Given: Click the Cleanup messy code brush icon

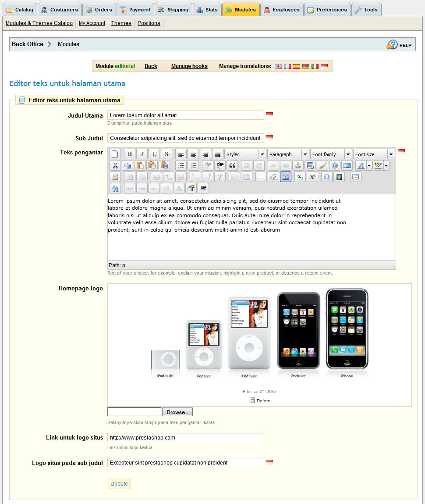Looking at the screenshot, I should coord(322,165).
